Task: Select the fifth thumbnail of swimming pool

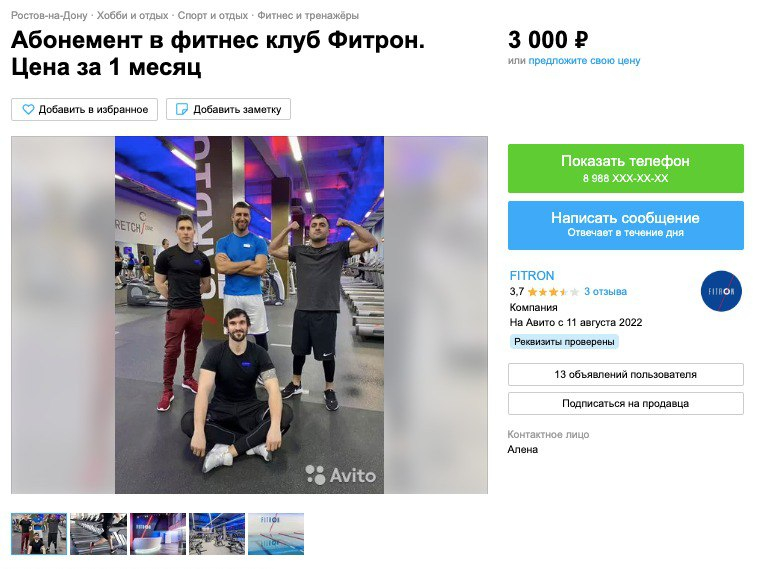Action: click(276, 534)
